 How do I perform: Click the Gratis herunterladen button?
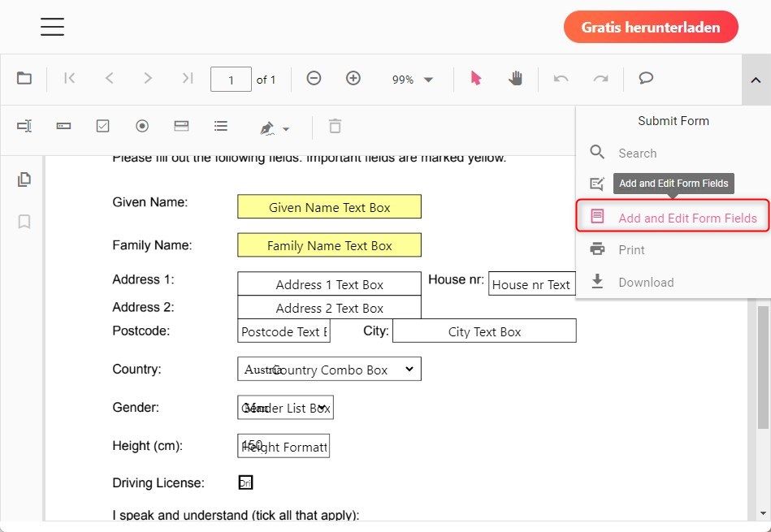pyautogui.click(x=651, y=27)
